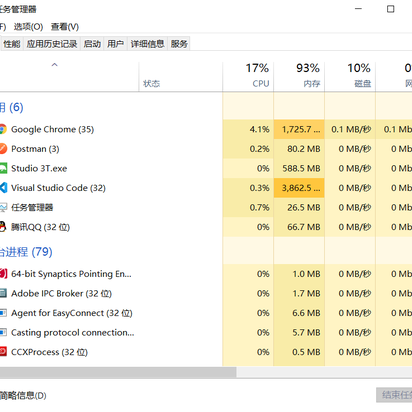The height and width of the screenshot is (412, 412).
Task: Select 64-bit Synaptics Pointing En... row
Action: tap(206, 274)
